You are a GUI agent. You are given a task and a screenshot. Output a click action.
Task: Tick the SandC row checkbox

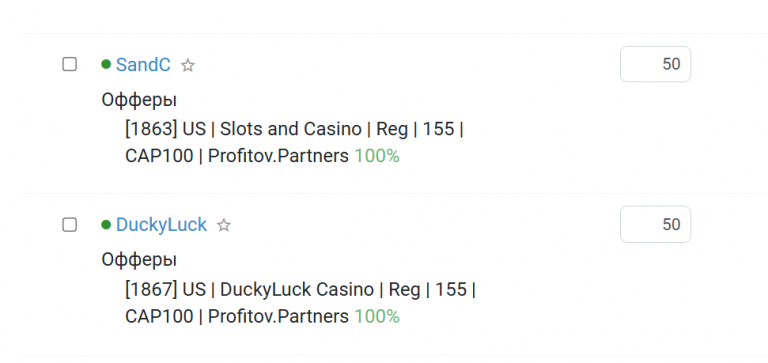(x=70, y=64)
